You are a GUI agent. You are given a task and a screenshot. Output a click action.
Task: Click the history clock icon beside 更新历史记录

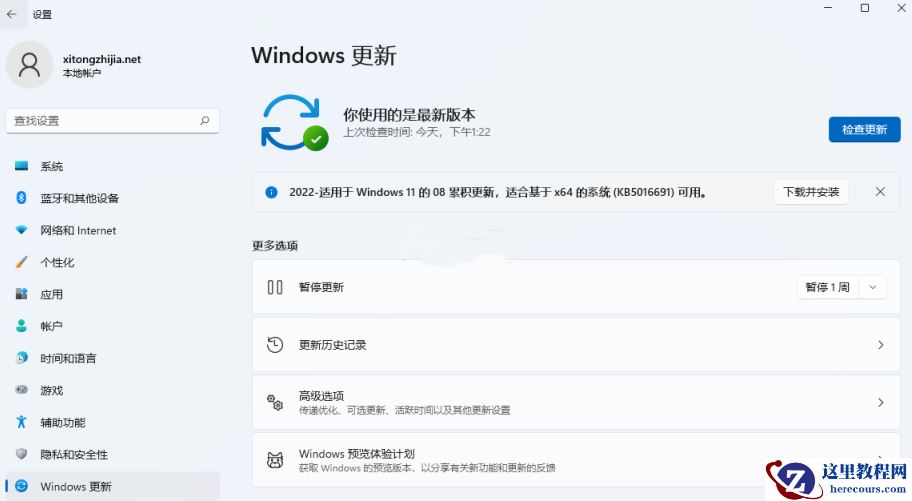(275, 344)
